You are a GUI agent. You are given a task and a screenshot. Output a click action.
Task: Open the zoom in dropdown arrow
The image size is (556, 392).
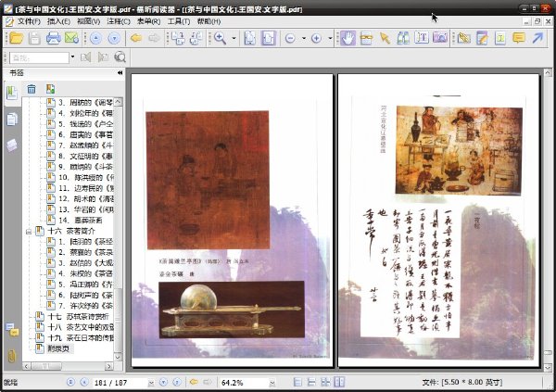coord(330,38)
